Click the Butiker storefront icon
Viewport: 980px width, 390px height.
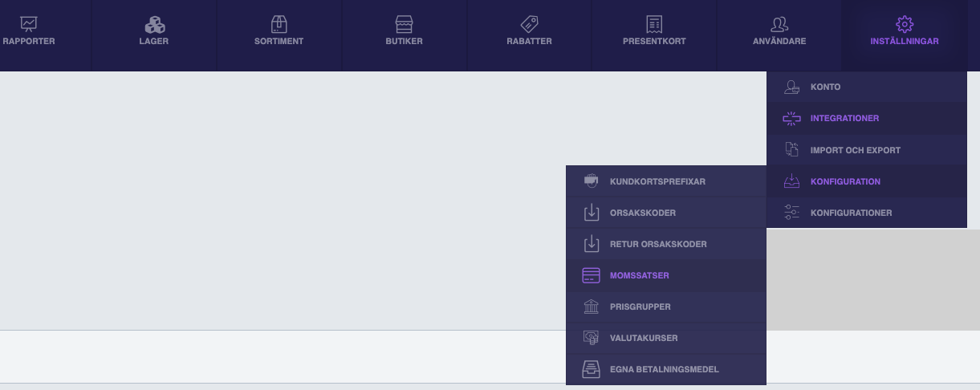click(x=405, y=25)
